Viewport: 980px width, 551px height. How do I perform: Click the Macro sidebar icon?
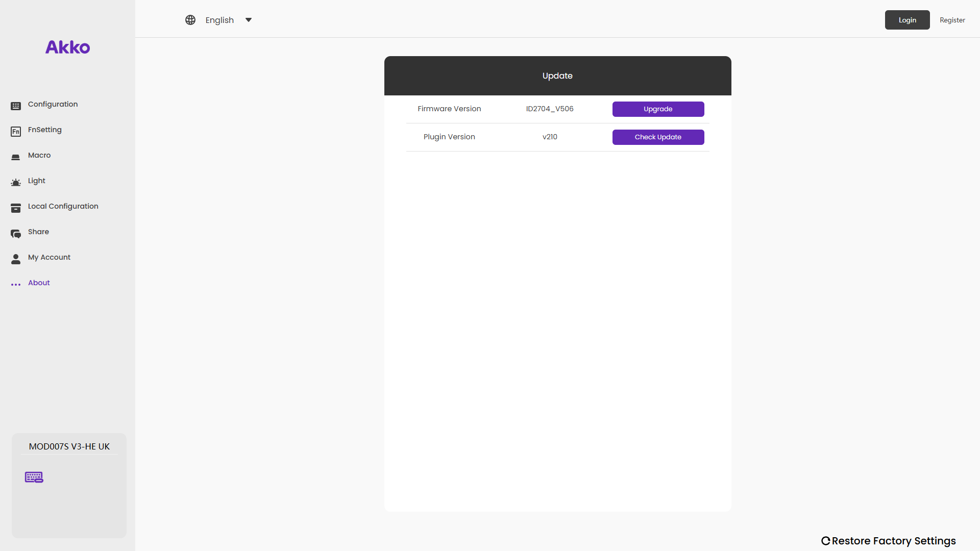16,157
